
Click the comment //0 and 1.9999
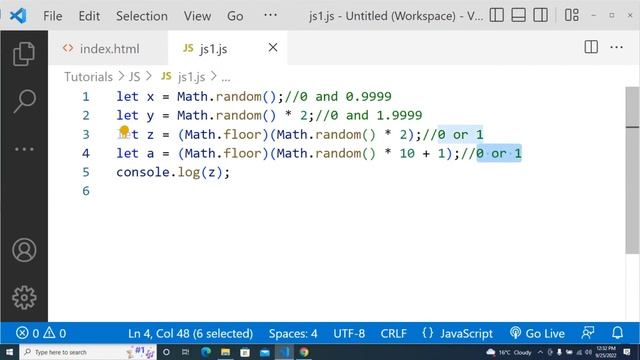(369, 116)
